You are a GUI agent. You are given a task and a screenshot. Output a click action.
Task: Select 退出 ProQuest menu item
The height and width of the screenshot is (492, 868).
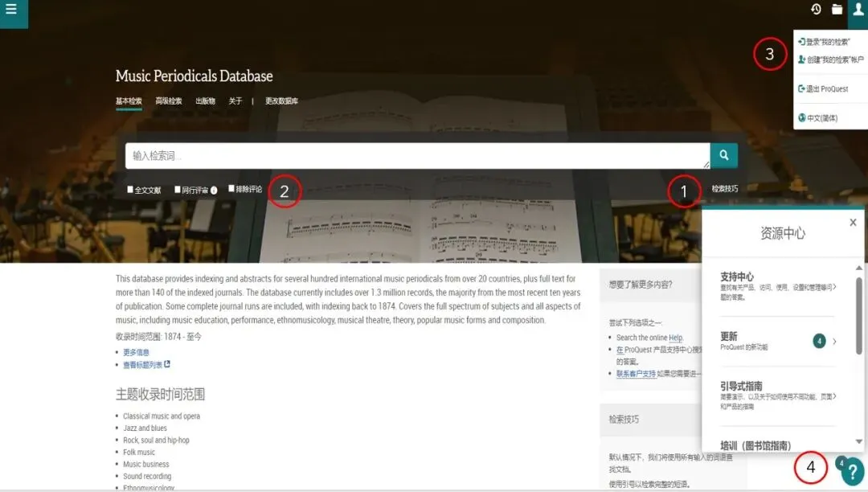tap(823, 88)
